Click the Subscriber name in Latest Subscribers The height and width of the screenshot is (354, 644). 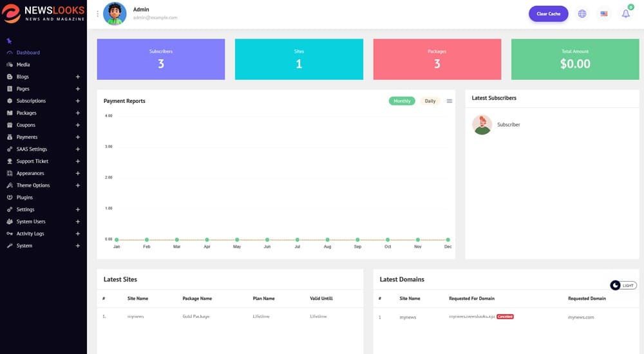tap(508, 125)
